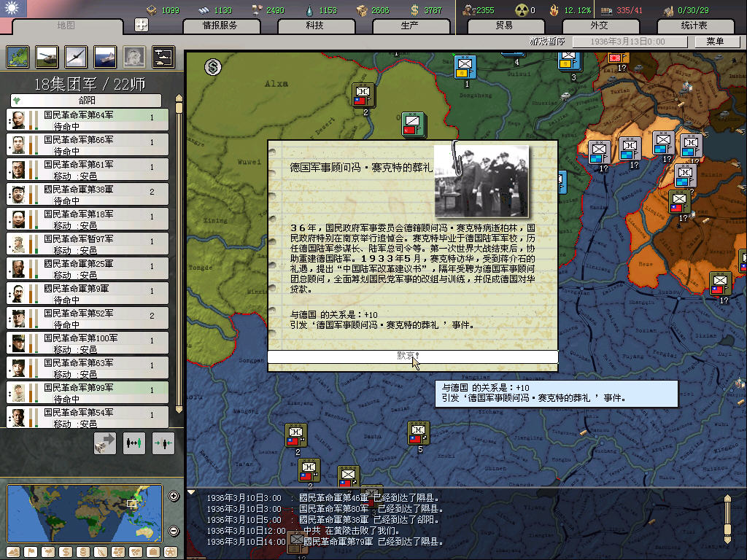The image size is (747, 560).
Task: Open the 生产 tab
Action: [410, 26]
